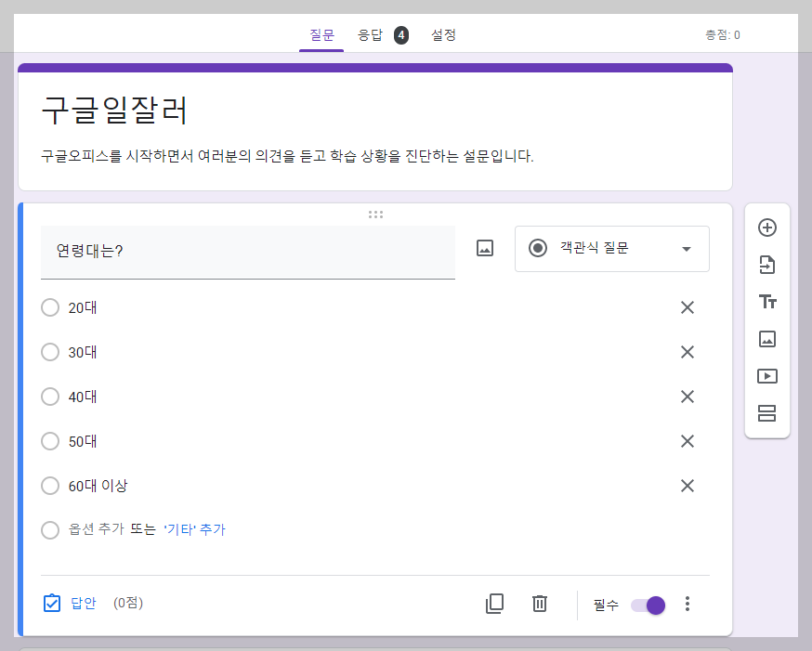Edit the form title 구글일잘러
This screenshot has height=651, width=812.
[x=114, y=110]
